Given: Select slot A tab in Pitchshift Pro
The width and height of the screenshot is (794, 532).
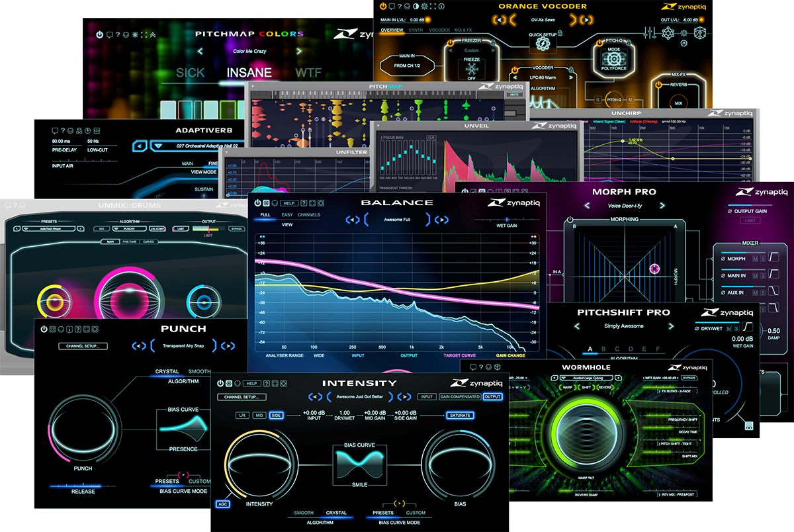Looking at the screenshot, I should click(x=592, y=349).
